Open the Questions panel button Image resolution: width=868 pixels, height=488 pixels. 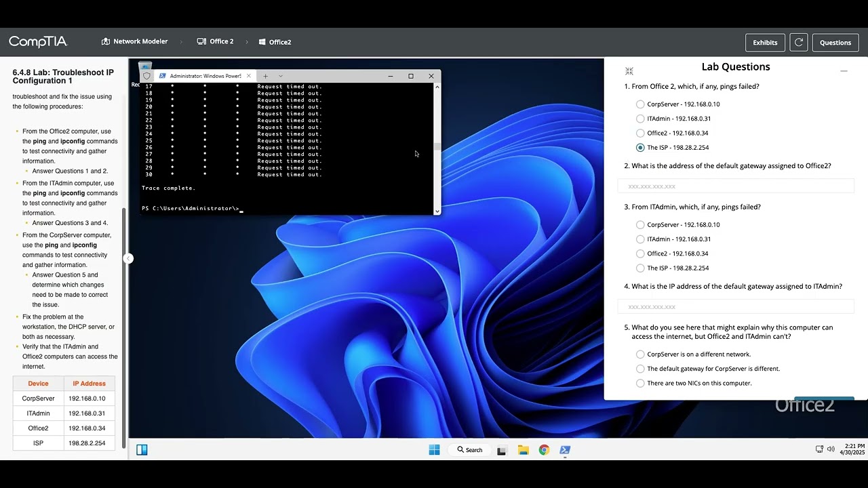(835, 42)
